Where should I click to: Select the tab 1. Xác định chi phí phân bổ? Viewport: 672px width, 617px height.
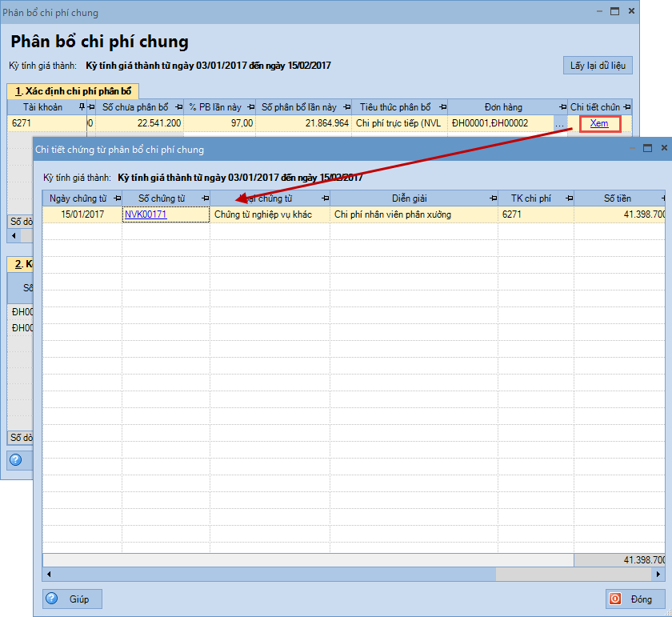(x=72, y=90)
